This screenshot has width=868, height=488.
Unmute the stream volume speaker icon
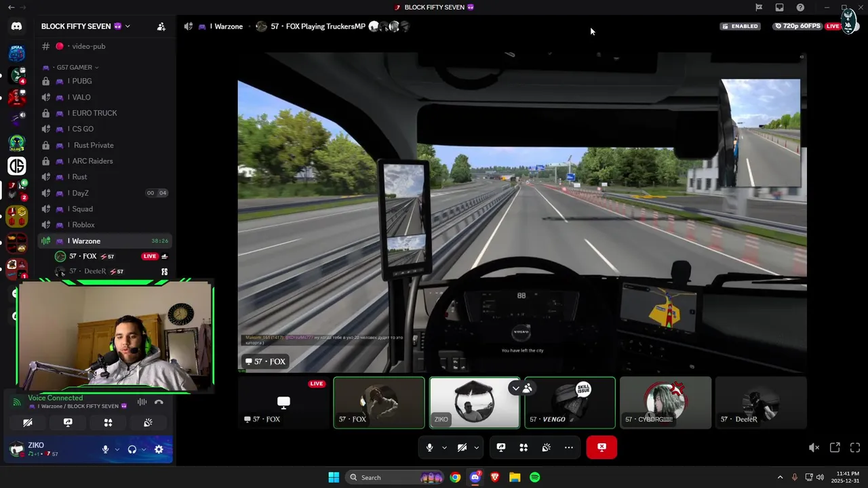point(814,447)
